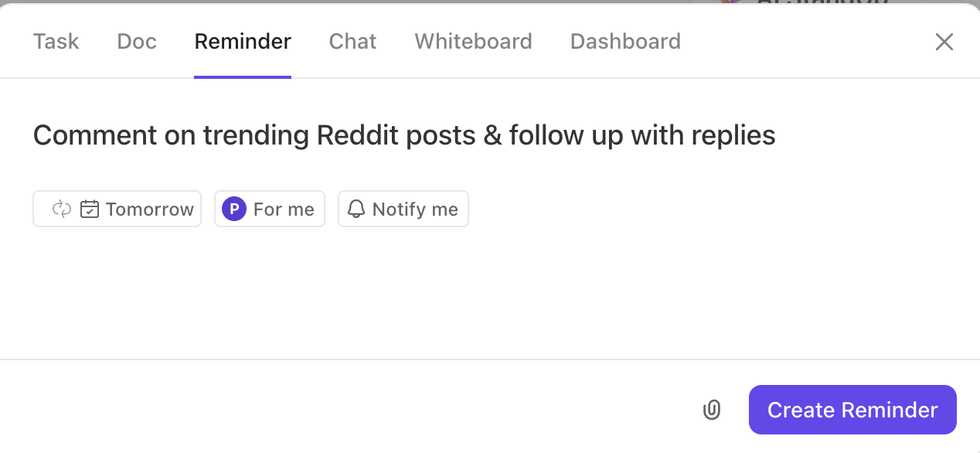The height and width of the screenshot is (453, 980).
Task: Switch to the Doc tab
Action: tap(137, 41)
